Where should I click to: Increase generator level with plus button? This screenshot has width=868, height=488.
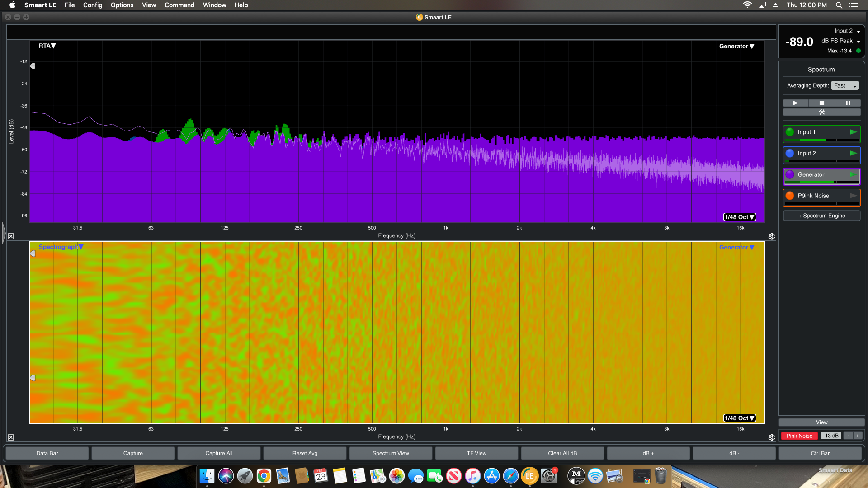tap(858, 436)
